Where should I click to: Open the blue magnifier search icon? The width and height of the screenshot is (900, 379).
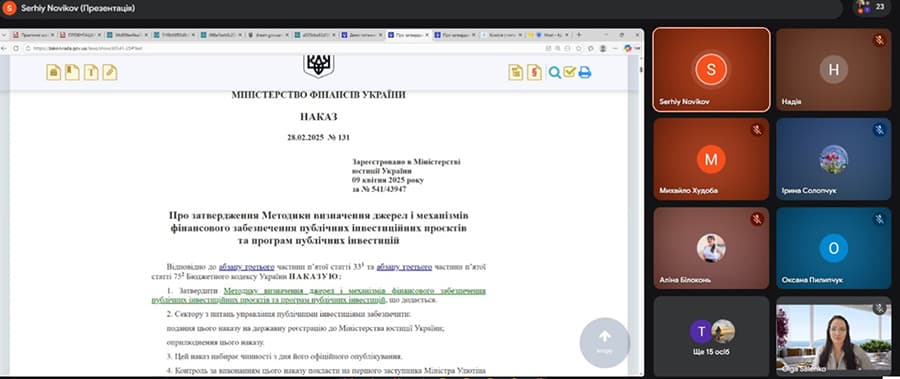(x=554, y=72)
